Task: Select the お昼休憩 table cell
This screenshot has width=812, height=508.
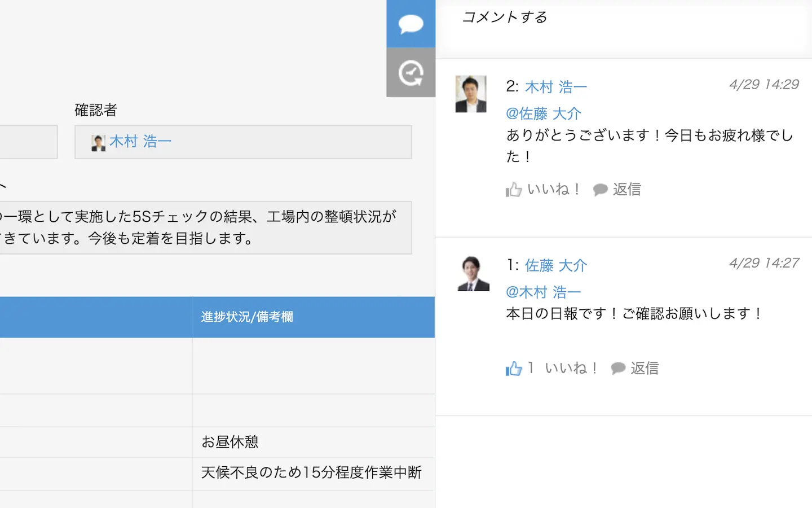Action: click(313, 442)
